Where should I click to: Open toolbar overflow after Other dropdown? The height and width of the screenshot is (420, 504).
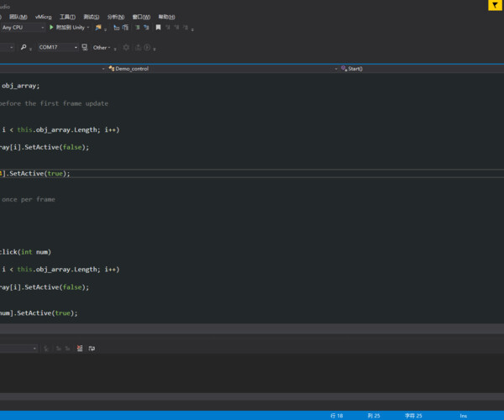click(115, 49)
